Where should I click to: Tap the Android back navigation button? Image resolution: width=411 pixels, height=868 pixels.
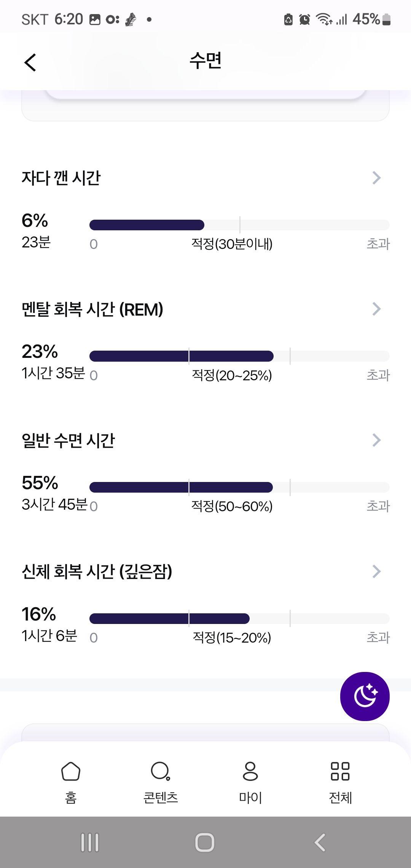[x=320, y=842]
